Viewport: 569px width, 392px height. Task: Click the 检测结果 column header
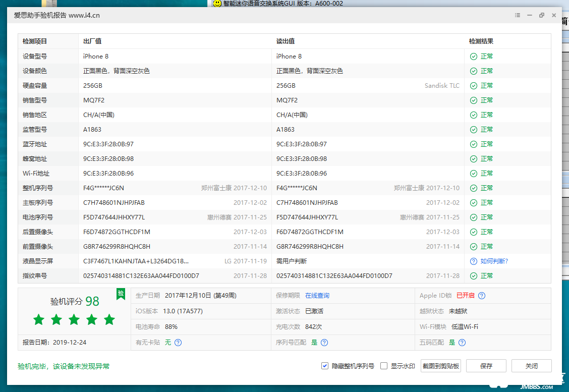coord(481,41)
